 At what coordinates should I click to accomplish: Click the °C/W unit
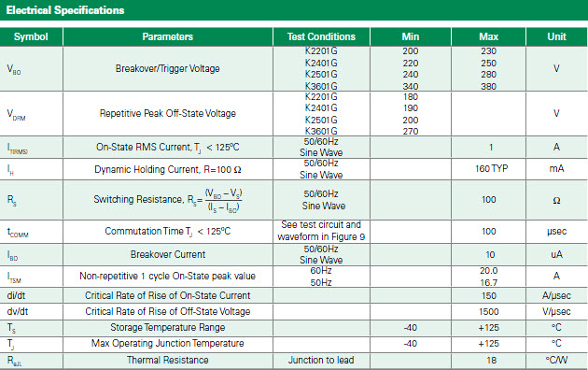coord(556,361)
